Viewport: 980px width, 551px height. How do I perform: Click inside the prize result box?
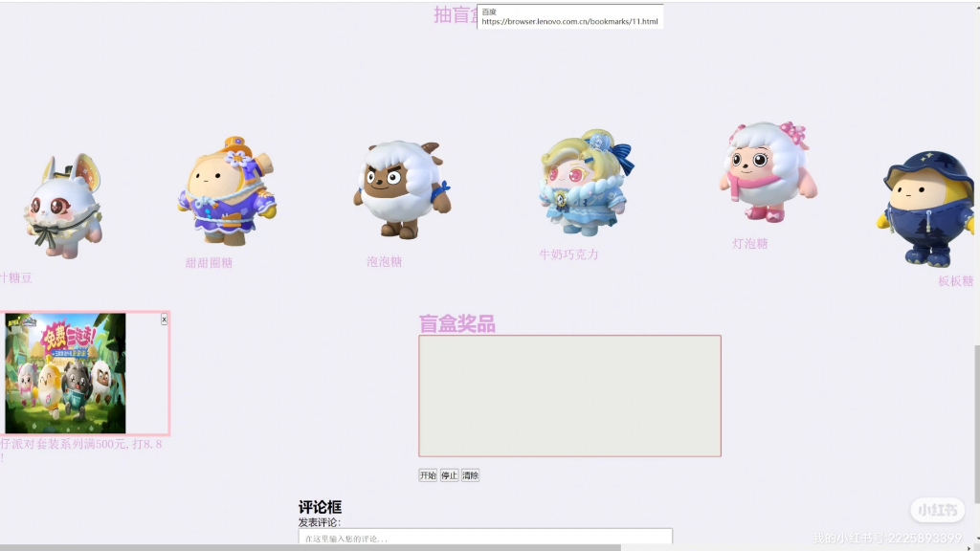click(568, 394)
